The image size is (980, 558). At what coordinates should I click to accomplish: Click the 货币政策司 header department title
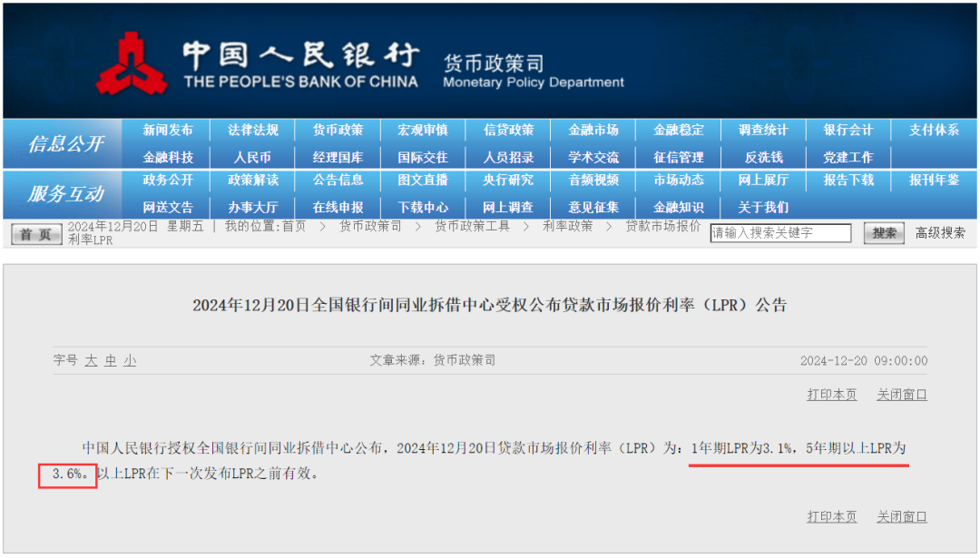(x=493, y=64)
